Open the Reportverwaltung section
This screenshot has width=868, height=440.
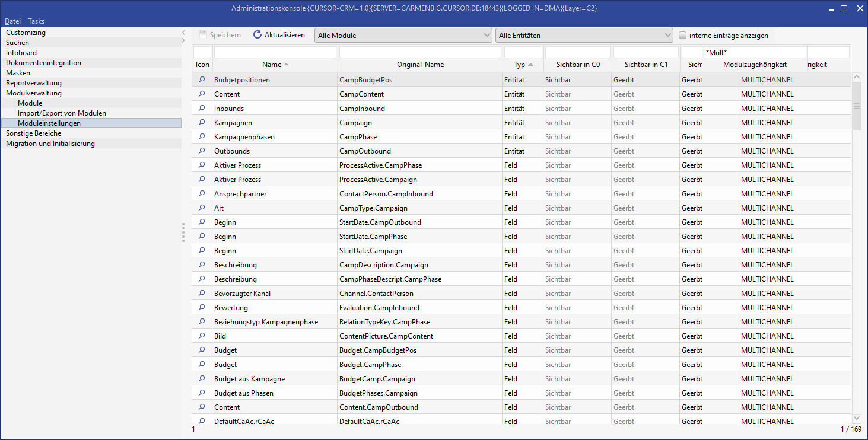[x=34, y=83]
